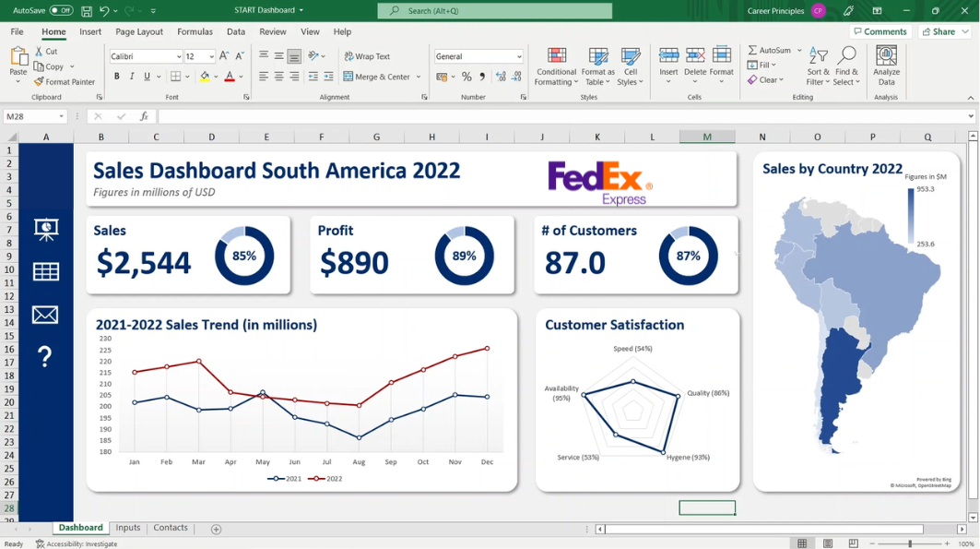Screen dimensions: 980x549
Task: Toggle italic formatting
Action: [132, 77]
